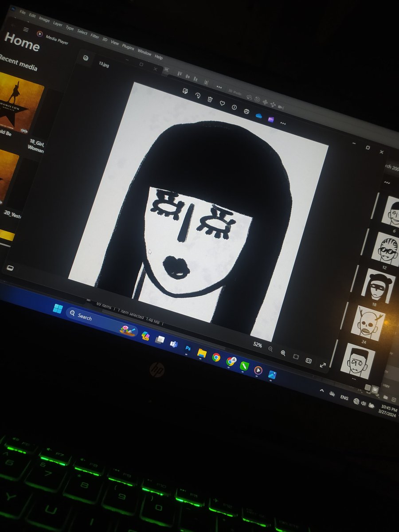Screen dimensions: 399x532
Task: Open the Photos app from the taskbar
Action: click(x=272, y=375)
